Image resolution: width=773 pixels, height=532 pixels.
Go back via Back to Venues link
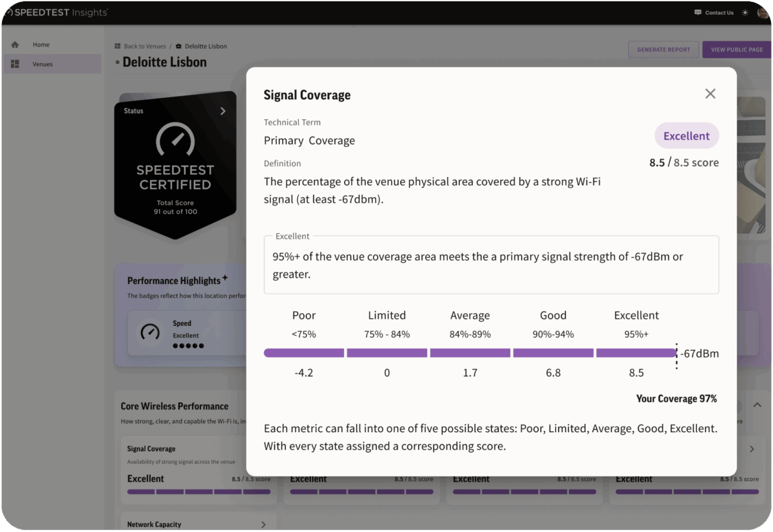pyautogui.click(x=144, y=46)
